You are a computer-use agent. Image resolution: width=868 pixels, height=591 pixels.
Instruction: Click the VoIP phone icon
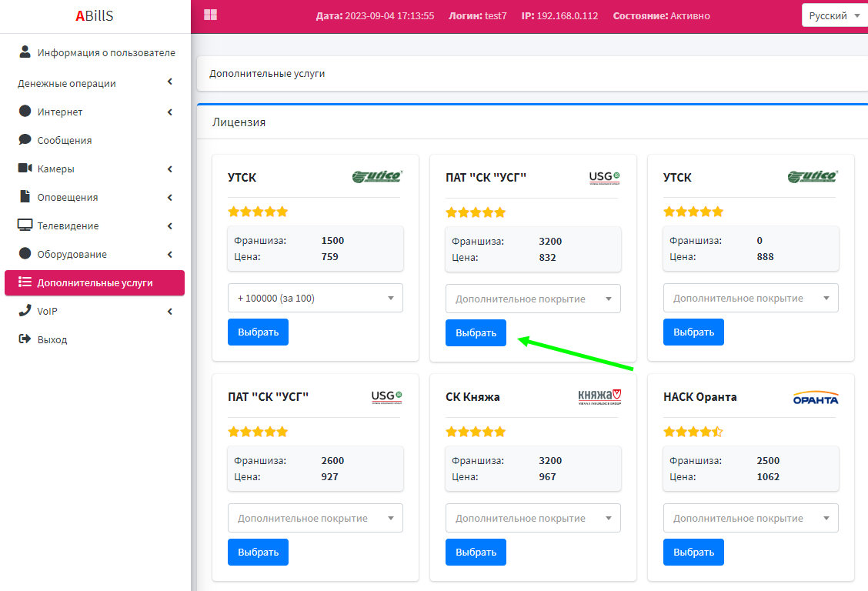click(x=25, y=310)
